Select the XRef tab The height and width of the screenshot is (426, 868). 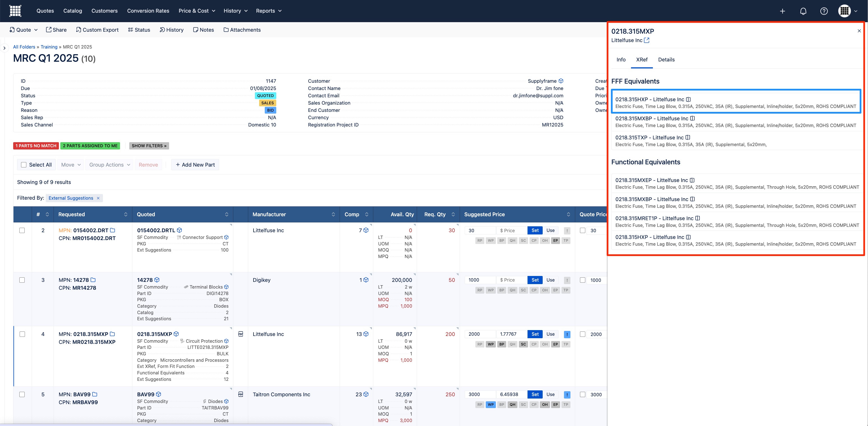click(x=642, y=60)
